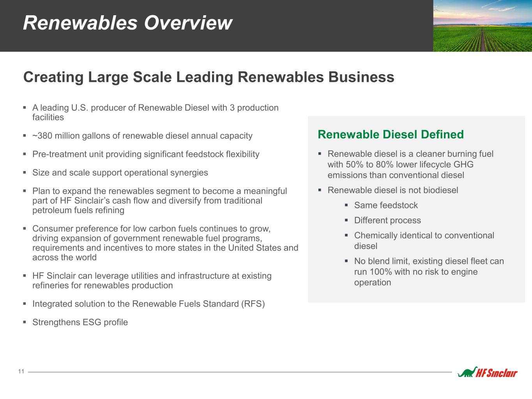Click the green Renewable Diesel Defined heading
The height and width of the screenshot is (399, 532).
coord(391,134)
